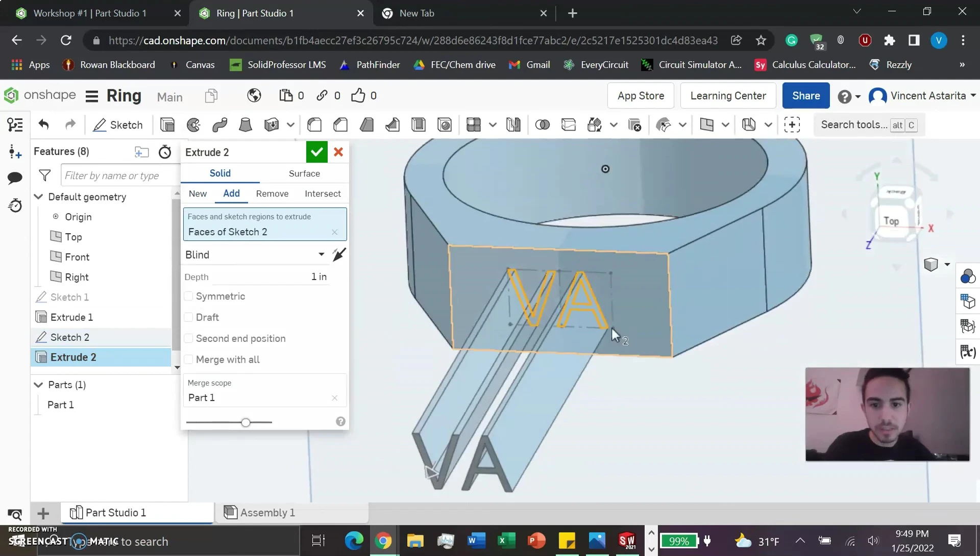The height and width of the screenshot is (556, 980).
Task: Open the rollback stopwatch in Features panel
Action: pyautogui.click(x=164, y=151)
